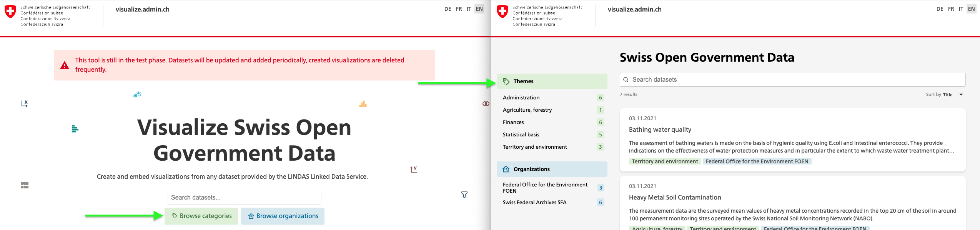Click the Swiss coat of arms logo on right page

click(x=502, y=12)
